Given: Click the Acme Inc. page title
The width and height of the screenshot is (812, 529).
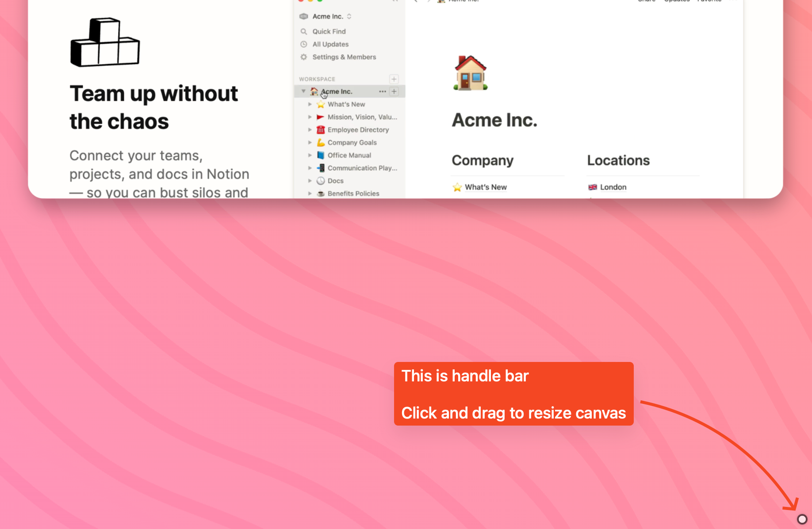Looking at the screenshot, I should (x=494, y=120).
